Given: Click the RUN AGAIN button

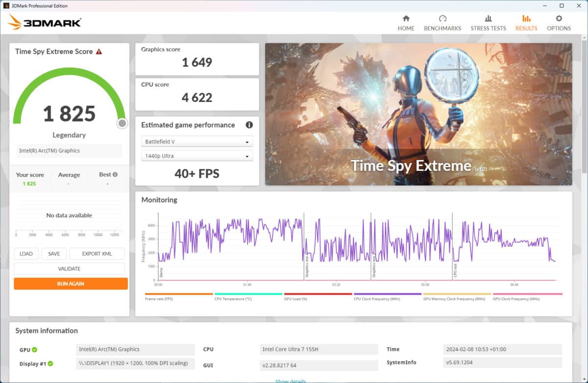Looking at the screenshot, I should pyautogui.click(x=71, y=284).
